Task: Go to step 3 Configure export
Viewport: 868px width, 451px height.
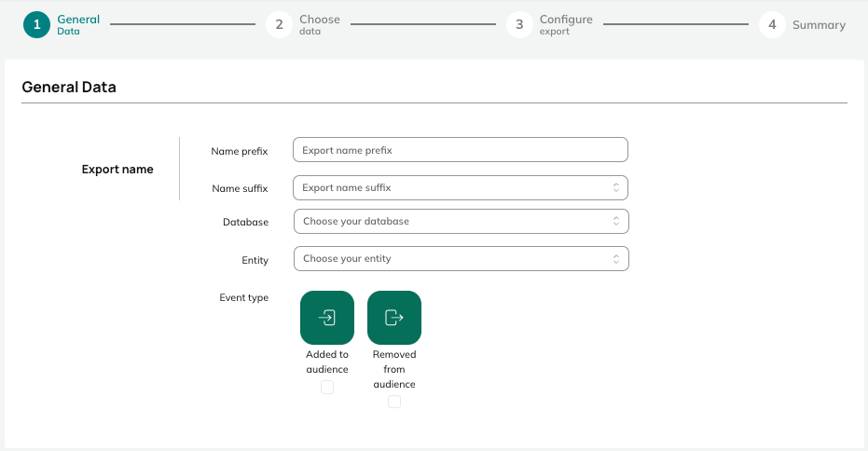Action: [x=550, y=25]
